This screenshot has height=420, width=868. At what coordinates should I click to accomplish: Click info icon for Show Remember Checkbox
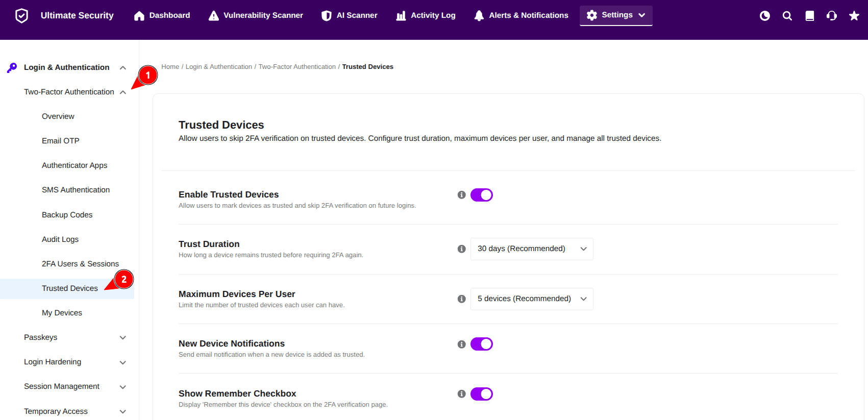pyautogui.click(x=462, y=394)
